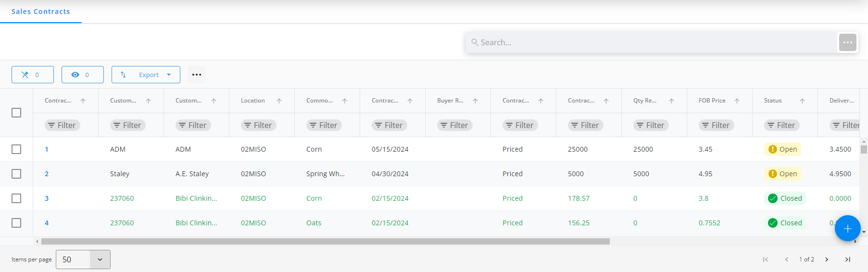The image size is (868, 272).
Task: Toggle the select-all header checkbox
Action: click(16, 113)
